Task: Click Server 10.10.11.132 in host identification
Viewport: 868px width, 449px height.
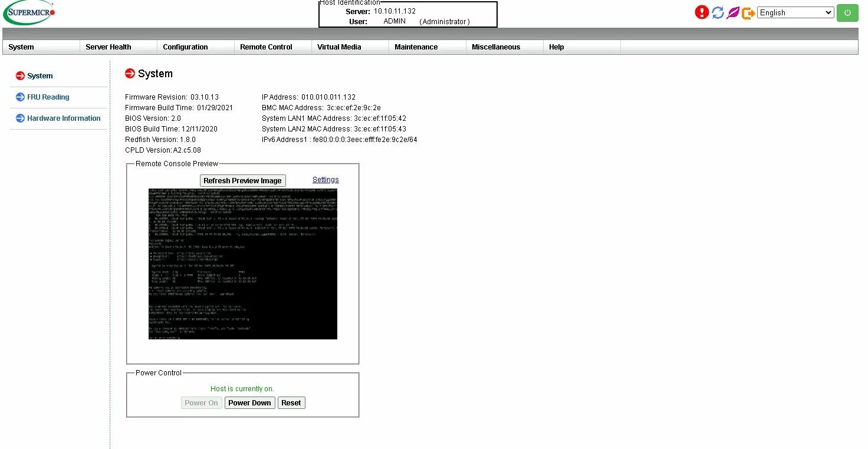Action: [380, 11]
